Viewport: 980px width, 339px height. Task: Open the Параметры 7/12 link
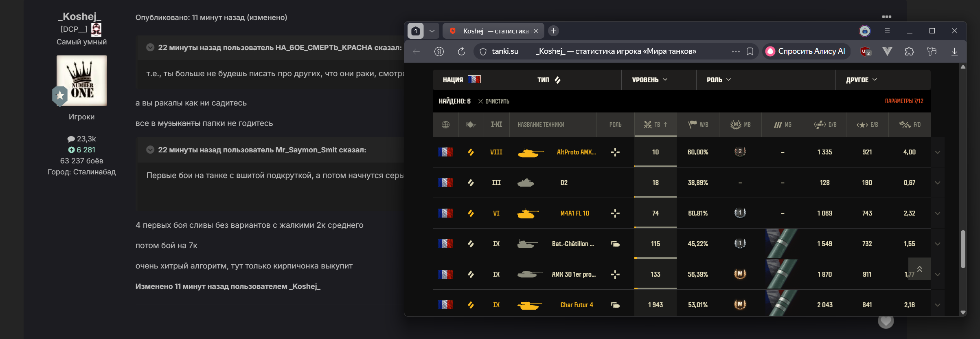[904, 101]
